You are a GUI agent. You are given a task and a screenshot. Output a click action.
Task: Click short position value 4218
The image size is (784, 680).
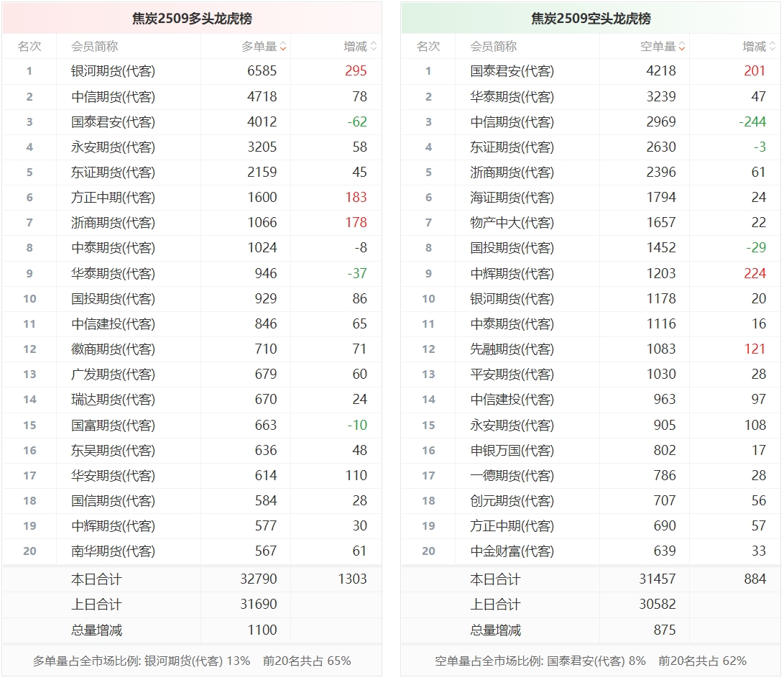pos(661,71)
